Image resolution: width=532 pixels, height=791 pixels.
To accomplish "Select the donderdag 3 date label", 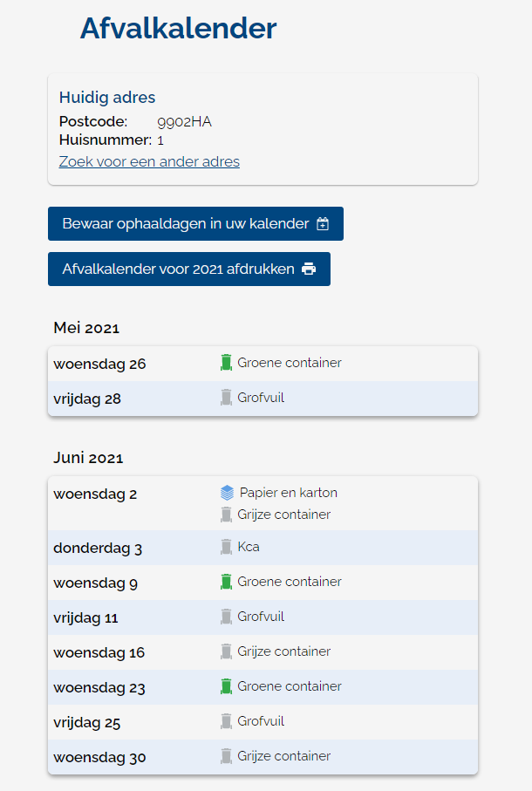I will [98, 549].
